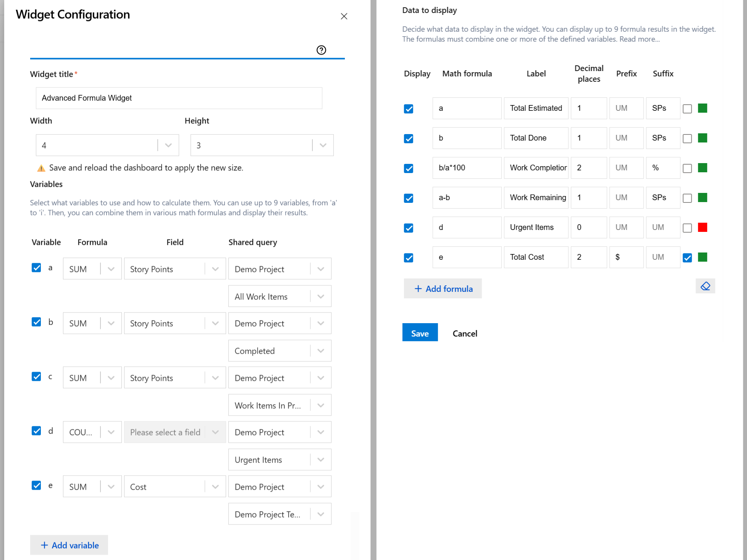Uncheck display for Total Done row

409,139
